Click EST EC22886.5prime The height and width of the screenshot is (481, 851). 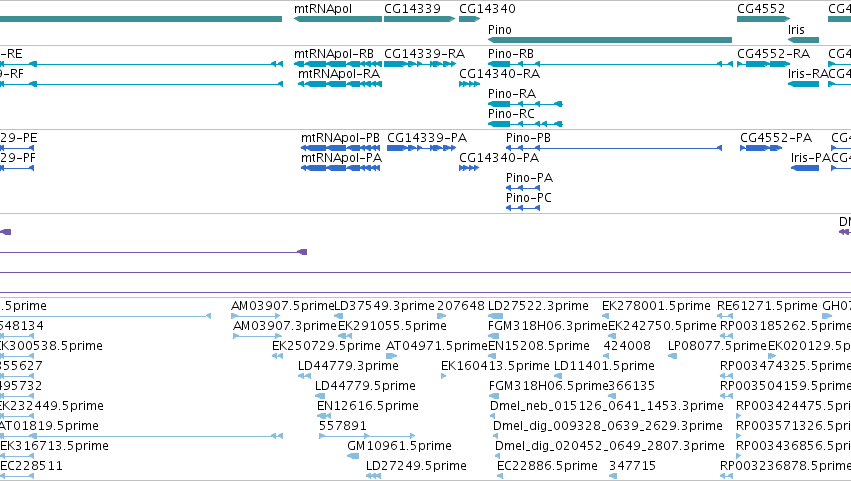tap(548, 467)
